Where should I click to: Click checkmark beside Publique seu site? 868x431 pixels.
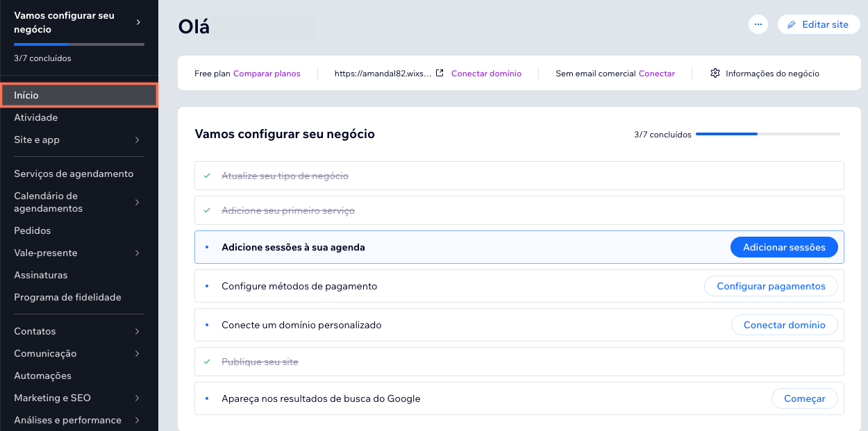point(207,362)
